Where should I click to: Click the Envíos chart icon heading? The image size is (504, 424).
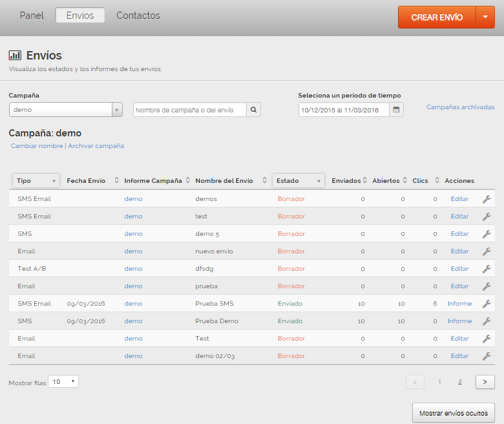(x=15, y=56)
